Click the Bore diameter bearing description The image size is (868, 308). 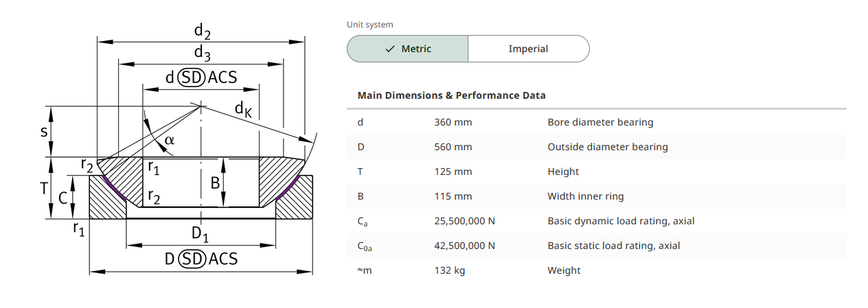click(600, 122)
